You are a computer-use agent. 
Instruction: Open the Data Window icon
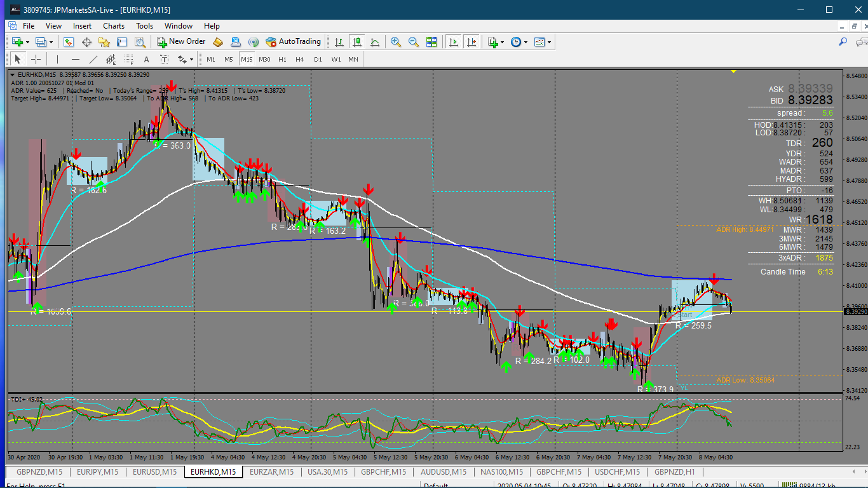click(x=86, y=42)
